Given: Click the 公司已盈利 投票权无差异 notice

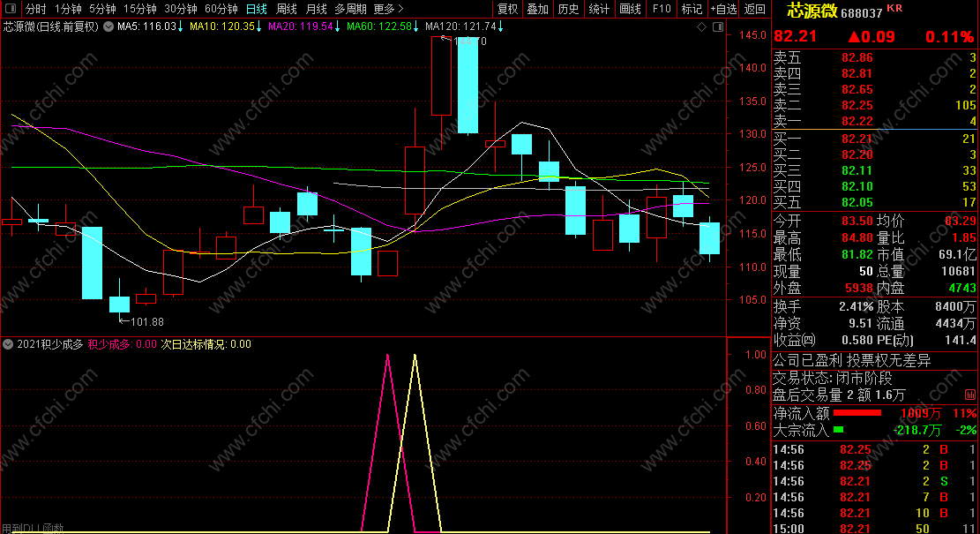Looking at the screenshot, I should point(852,361).
